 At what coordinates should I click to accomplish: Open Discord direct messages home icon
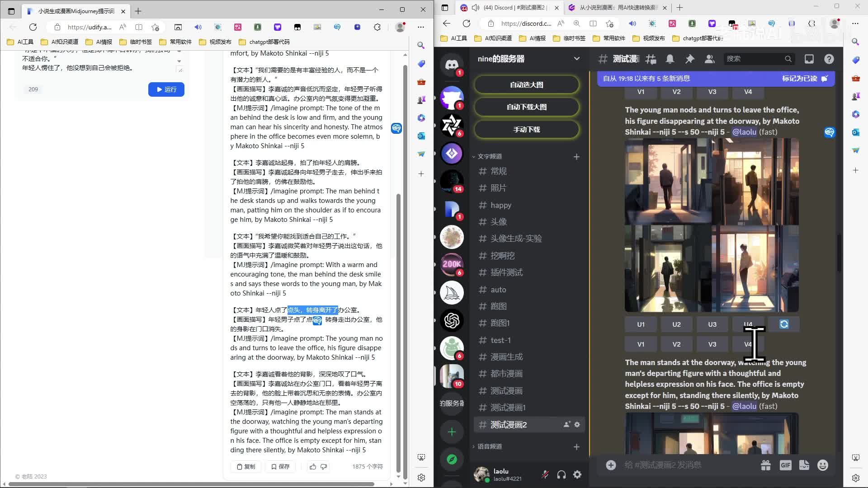coord(452,65)
